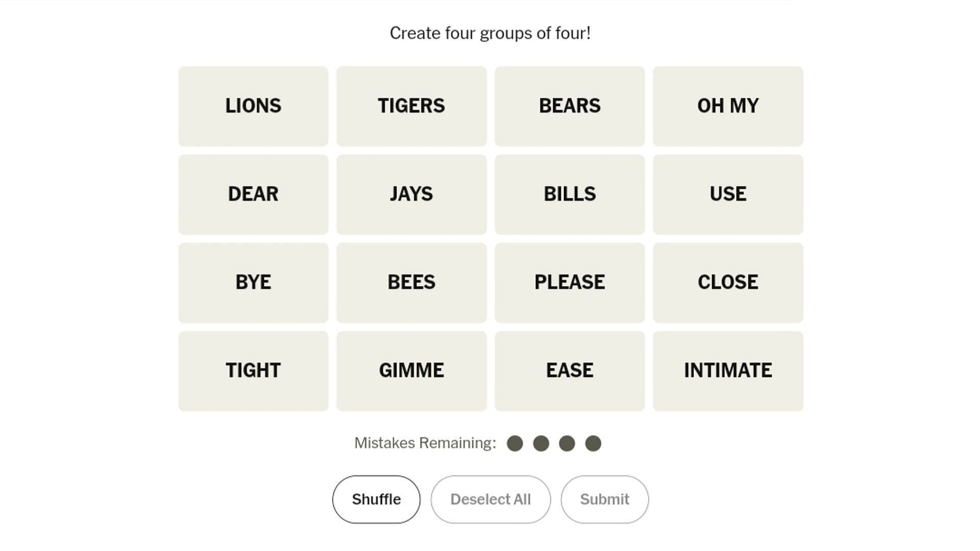Select the INTIMATE tile
The width and height of the screenshot is (980, 551).
coord(727,370)
